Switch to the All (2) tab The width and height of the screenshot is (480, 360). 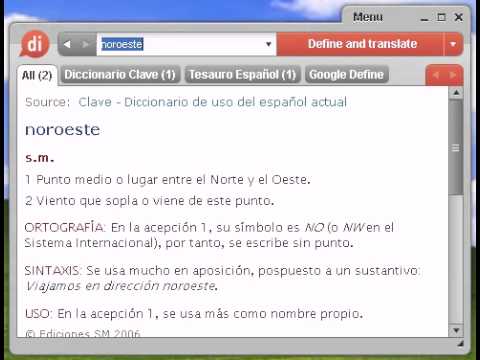(x=37, y=75)
